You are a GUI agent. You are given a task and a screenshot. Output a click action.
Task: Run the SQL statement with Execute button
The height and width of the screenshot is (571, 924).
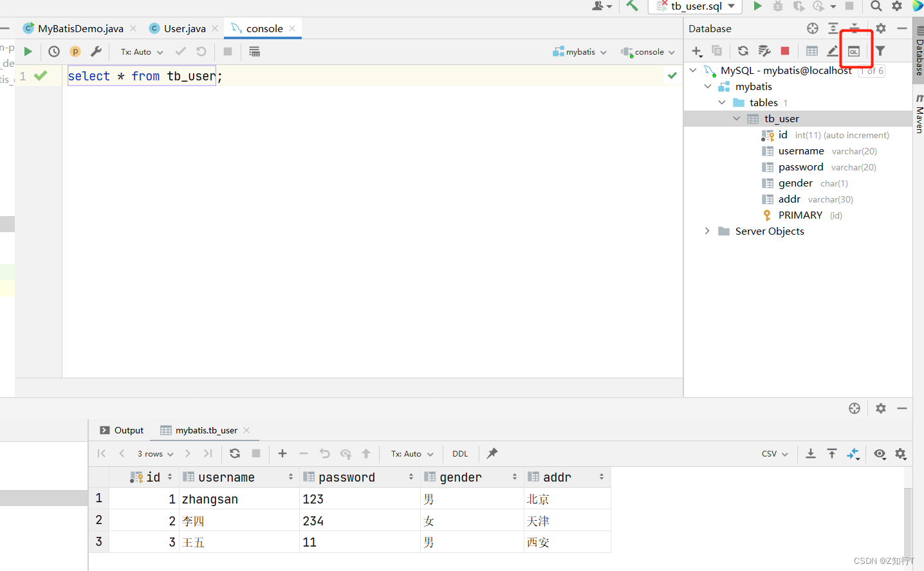click(x=28, y=51)
